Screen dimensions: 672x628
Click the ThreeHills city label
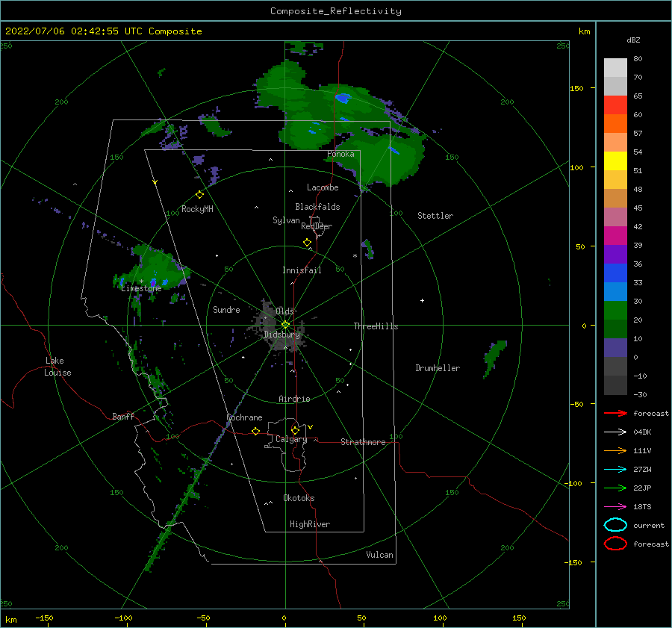pyautogui.click(x=376, y=326)
